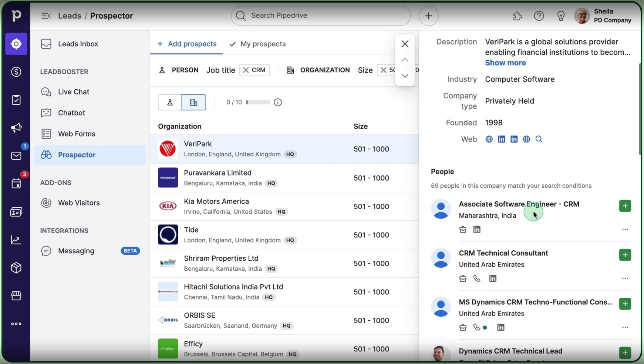Add MS Dynamics CRM Techno-Functional prospect
Viewport: 644px width, 364px height.
(x=625, y=304)
